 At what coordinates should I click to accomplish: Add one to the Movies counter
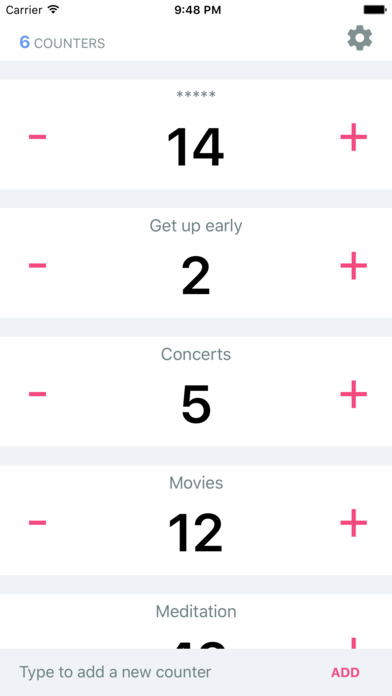pyautogui.click(x=353, y=522)
